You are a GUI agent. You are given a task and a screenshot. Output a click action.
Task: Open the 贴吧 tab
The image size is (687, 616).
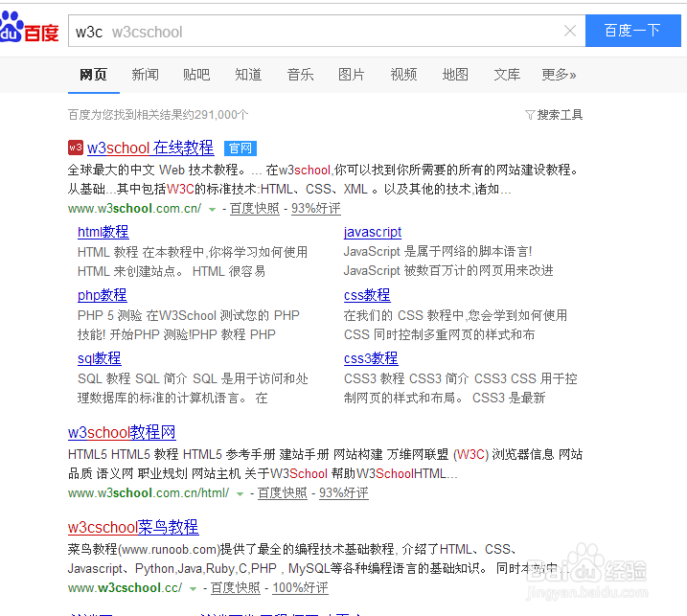tap(196, 75)
